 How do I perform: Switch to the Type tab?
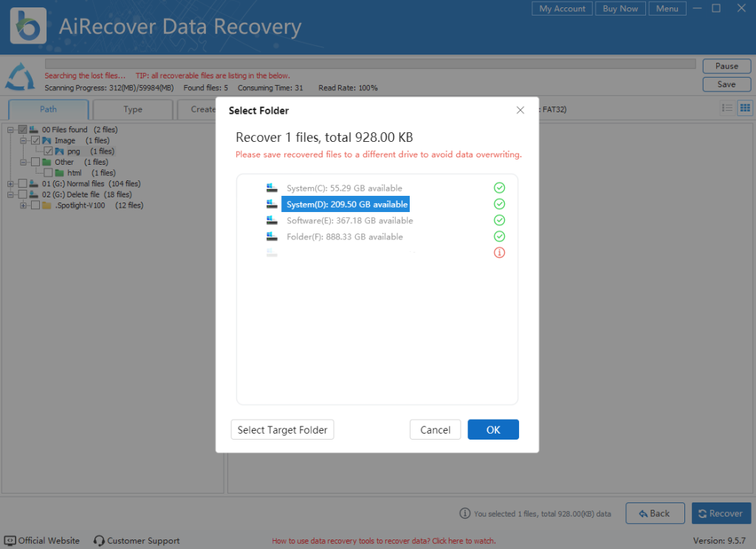click(132, 109)
